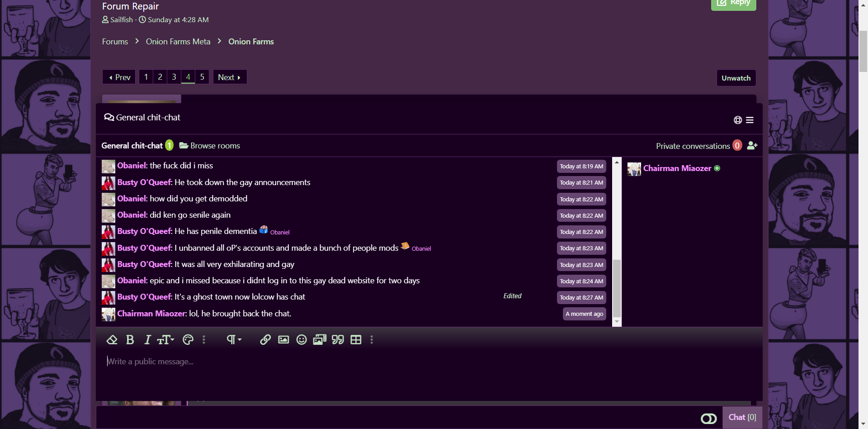Click the 'Today at 8:24 AM' timestamp

point(581,281)
